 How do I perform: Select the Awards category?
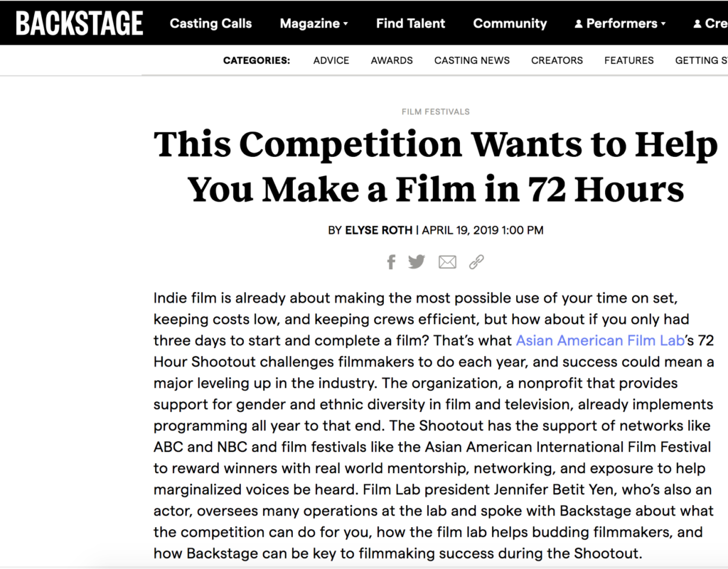tap(392, 60)
